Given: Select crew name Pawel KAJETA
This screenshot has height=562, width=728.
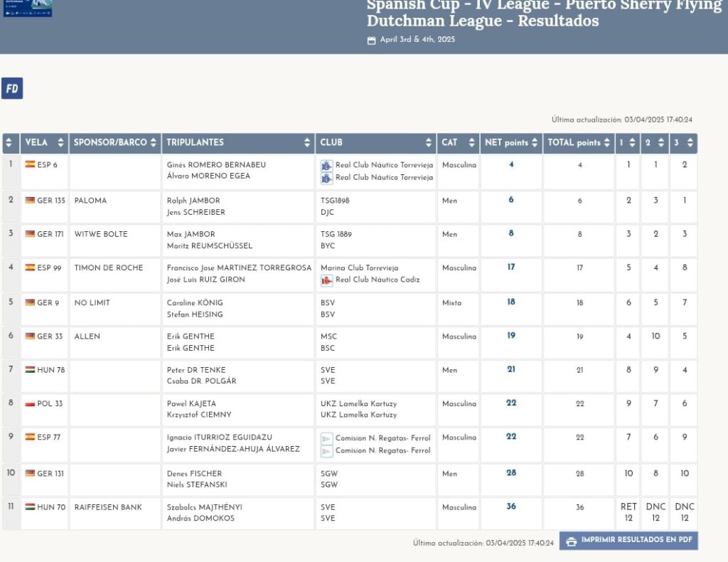Looking at the screenshot, I should [x=192, y=403].
